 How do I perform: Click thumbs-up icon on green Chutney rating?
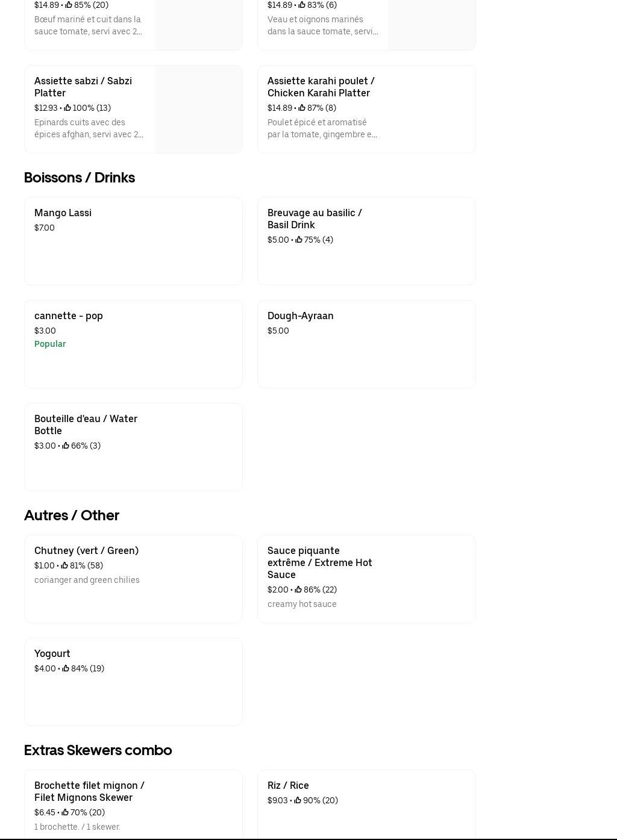pyautogui.click(x=64, y=566)
